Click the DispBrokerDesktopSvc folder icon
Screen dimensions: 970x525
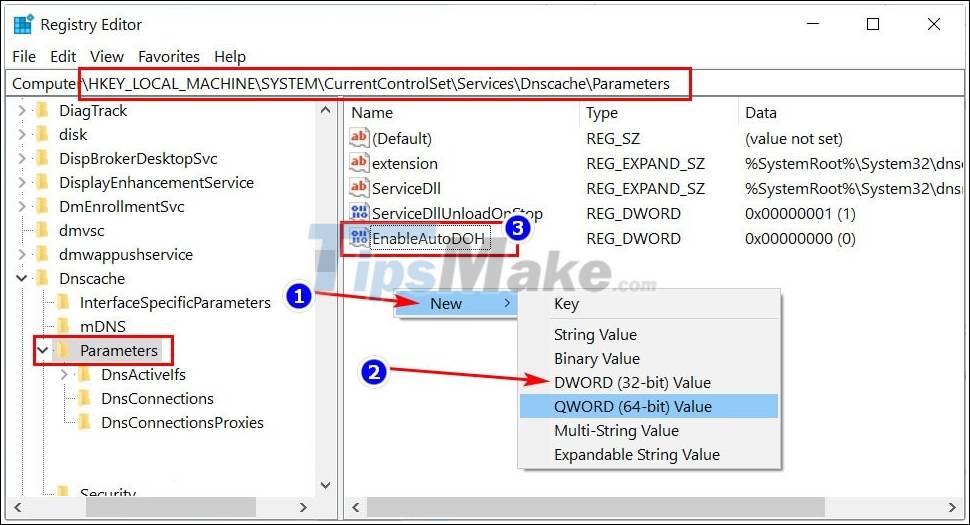click(x=43, y=158)
